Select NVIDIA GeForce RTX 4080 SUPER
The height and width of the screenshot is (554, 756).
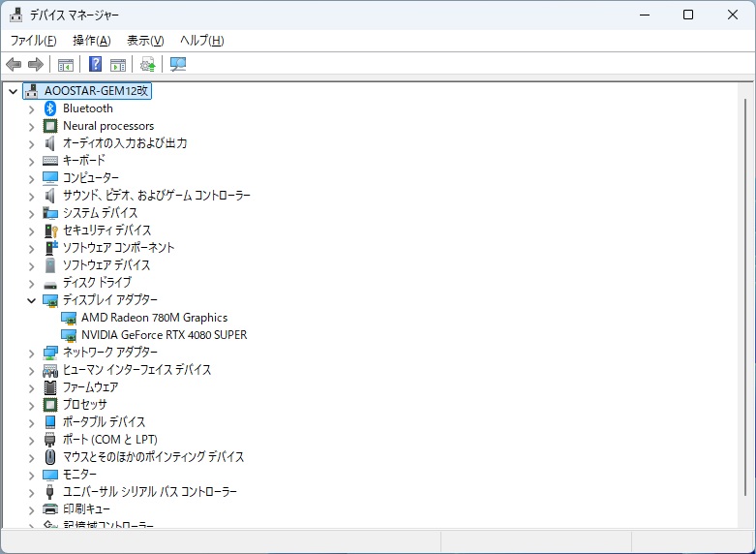click(164, 335)
